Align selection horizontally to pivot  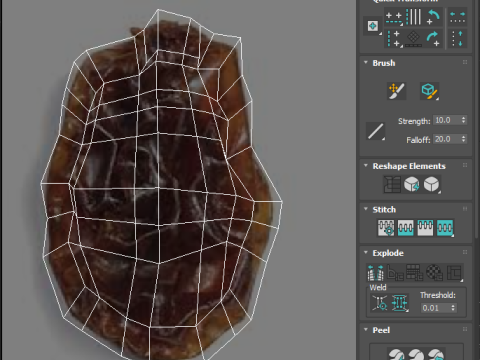(394, 17)
